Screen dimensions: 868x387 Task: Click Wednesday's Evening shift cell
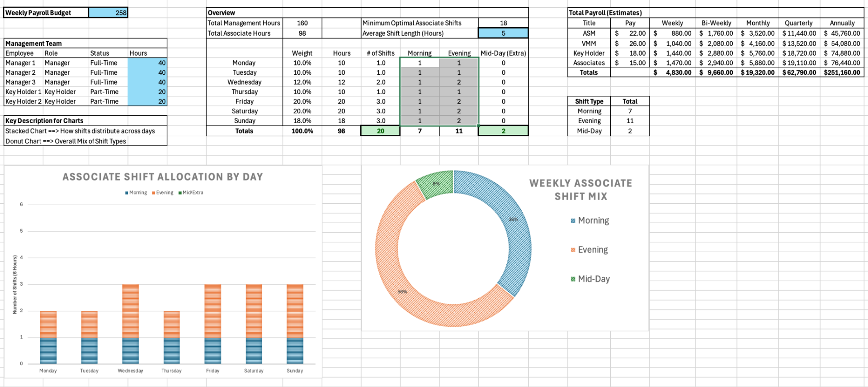tap(459, 82)
